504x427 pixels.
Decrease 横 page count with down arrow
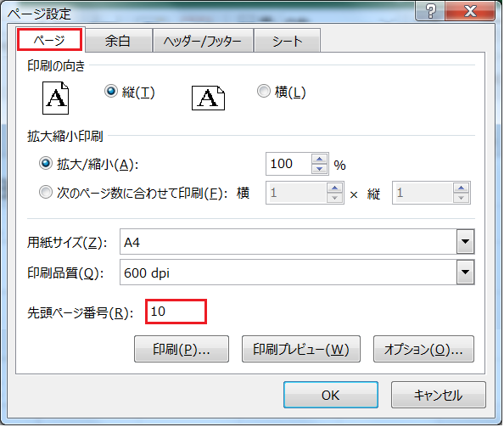(334, 198)
